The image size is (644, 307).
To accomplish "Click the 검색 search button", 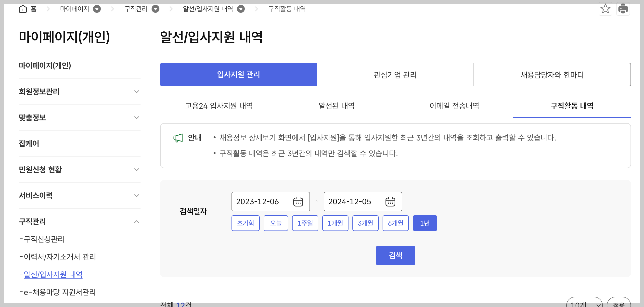I will [395, 255].
